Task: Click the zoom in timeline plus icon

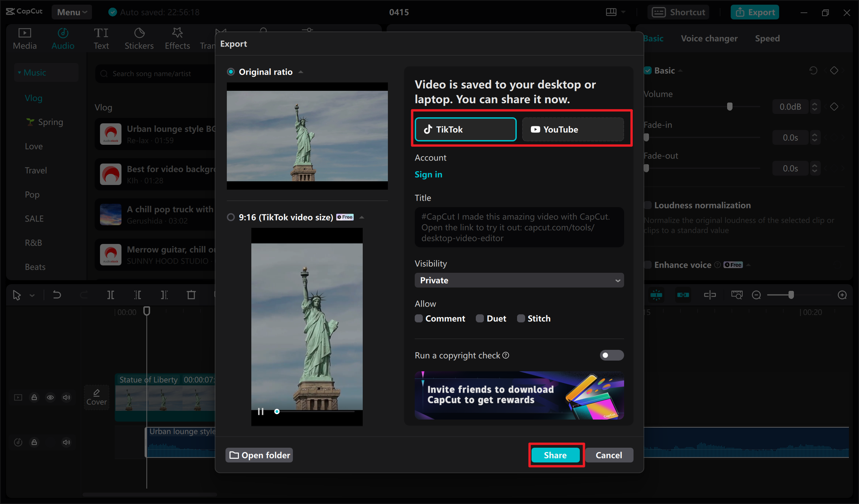Action: tap(842, 295)
